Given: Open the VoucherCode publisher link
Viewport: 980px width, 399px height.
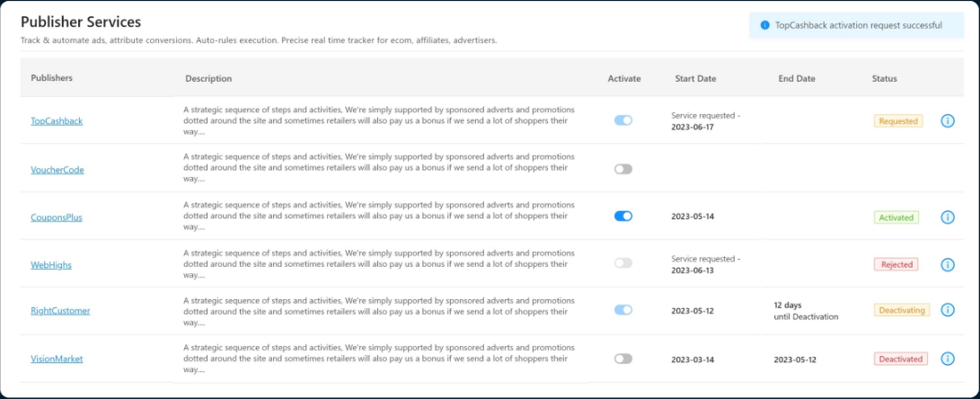Looking at the screenshot, I should tap(57, 170).
